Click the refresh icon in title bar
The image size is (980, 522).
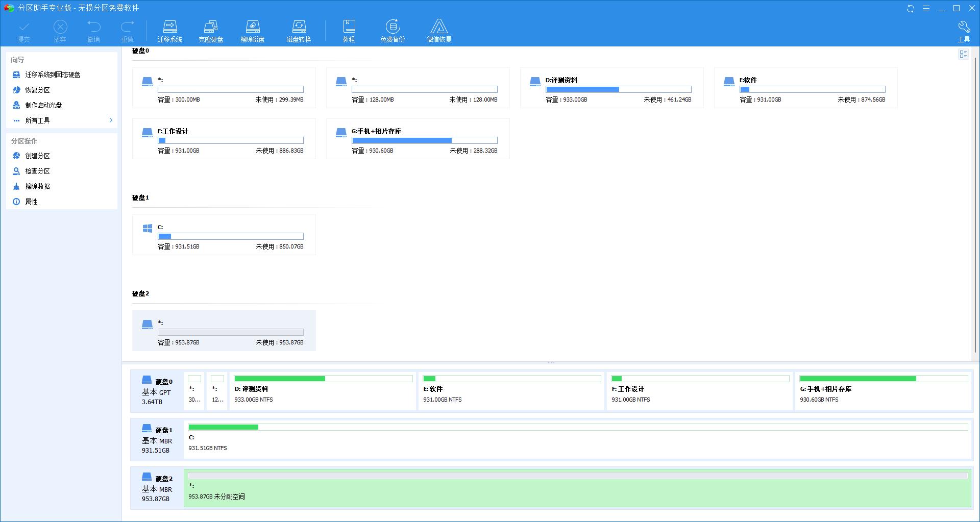point(910,8)
